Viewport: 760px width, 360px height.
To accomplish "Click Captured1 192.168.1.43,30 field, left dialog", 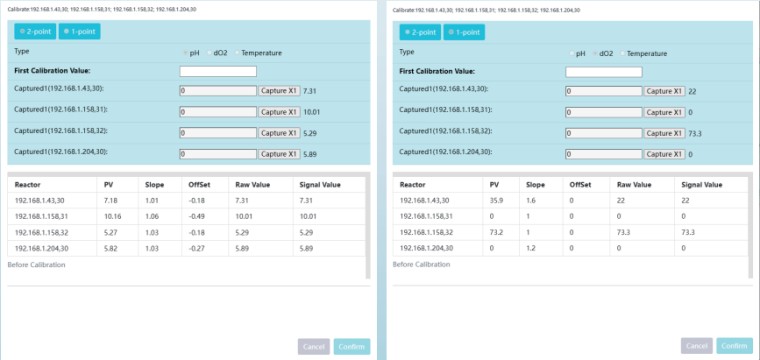I will (x=218, y=91).
